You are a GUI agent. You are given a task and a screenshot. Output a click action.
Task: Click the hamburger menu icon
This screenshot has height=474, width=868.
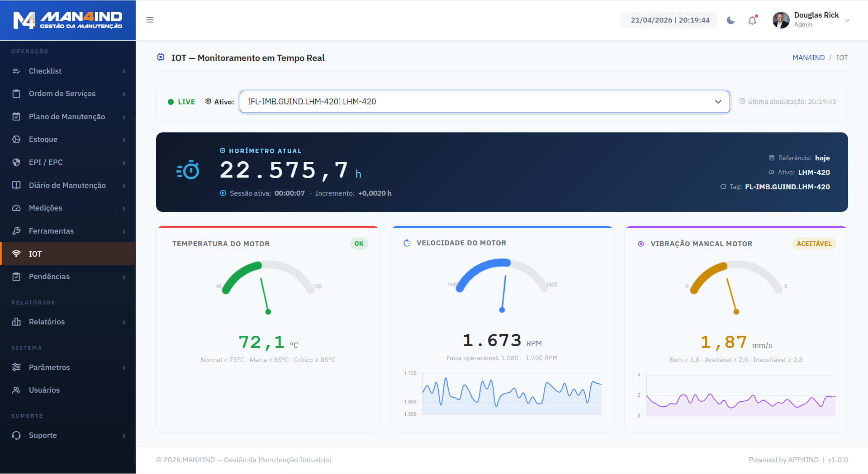[150, 20]
